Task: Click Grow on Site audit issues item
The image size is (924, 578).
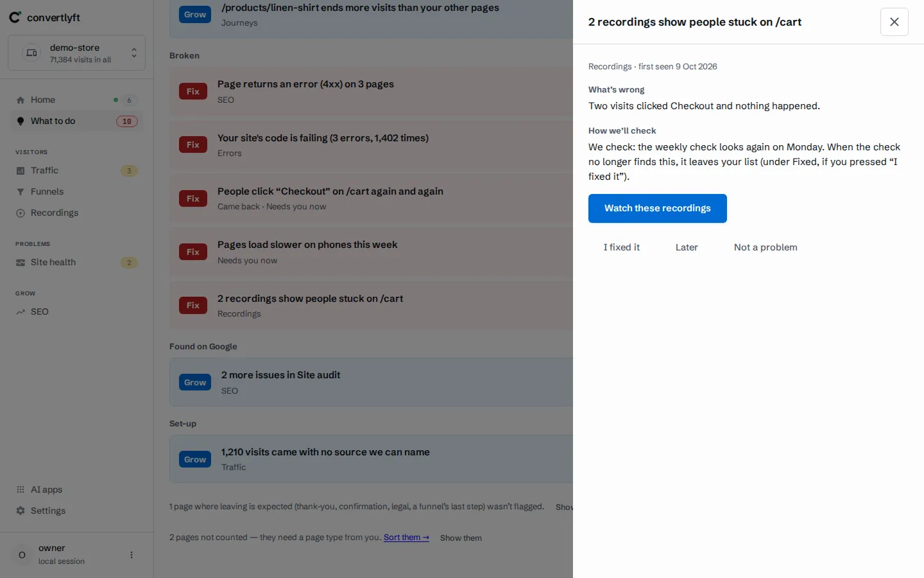Action: pyautogui.click(x=195, y=383)
